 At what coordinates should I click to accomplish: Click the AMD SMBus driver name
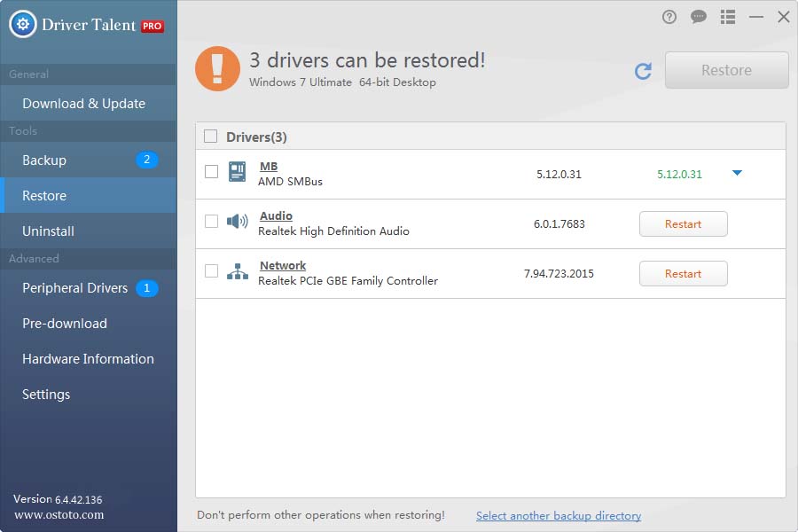(x=290, y=182)
